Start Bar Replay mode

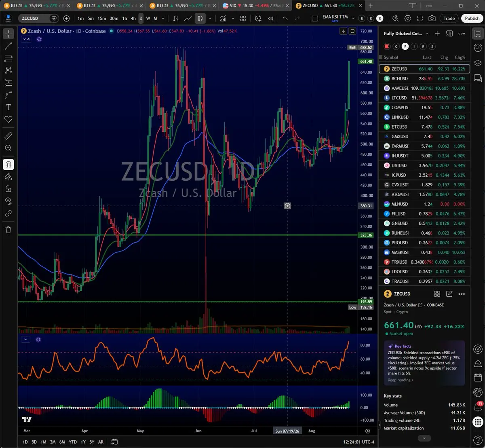click(270, 19)
